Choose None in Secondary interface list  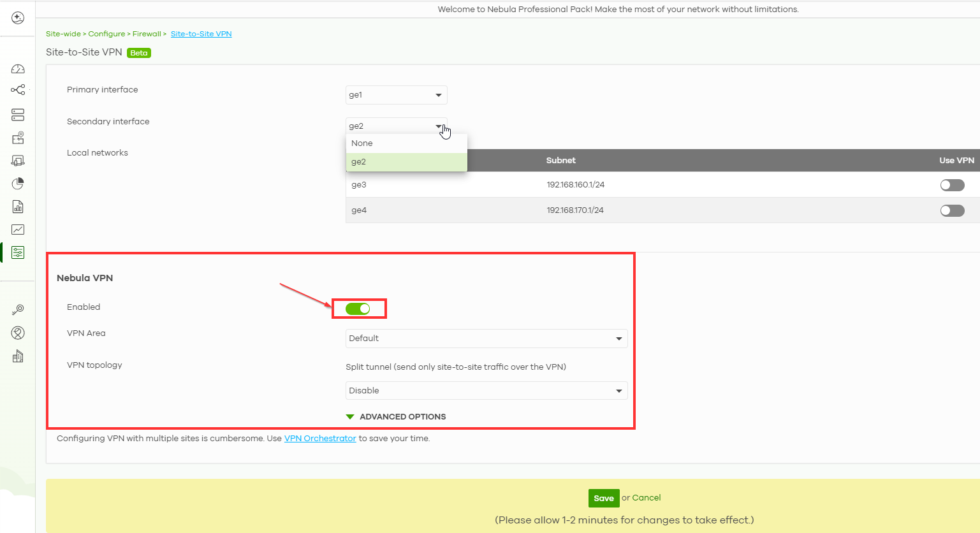(x=406, y=143)
